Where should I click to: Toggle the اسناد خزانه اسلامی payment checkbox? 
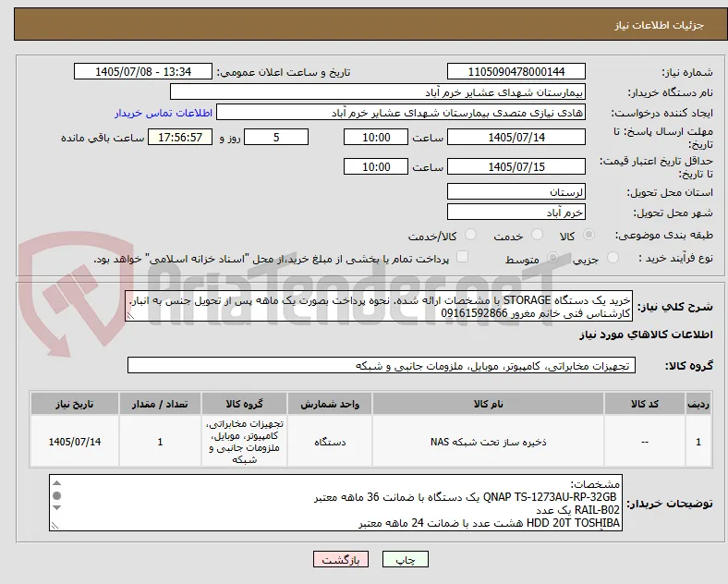tap(462, 257)
